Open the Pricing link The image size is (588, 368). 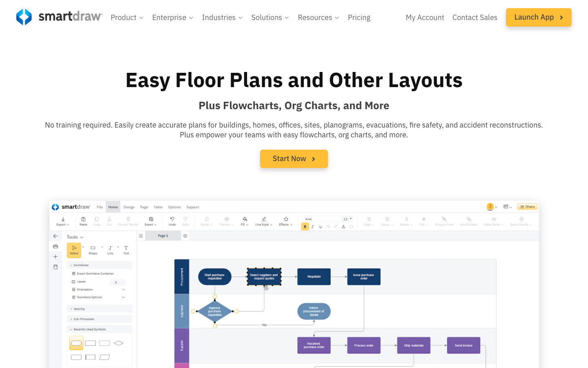point(359,18)
